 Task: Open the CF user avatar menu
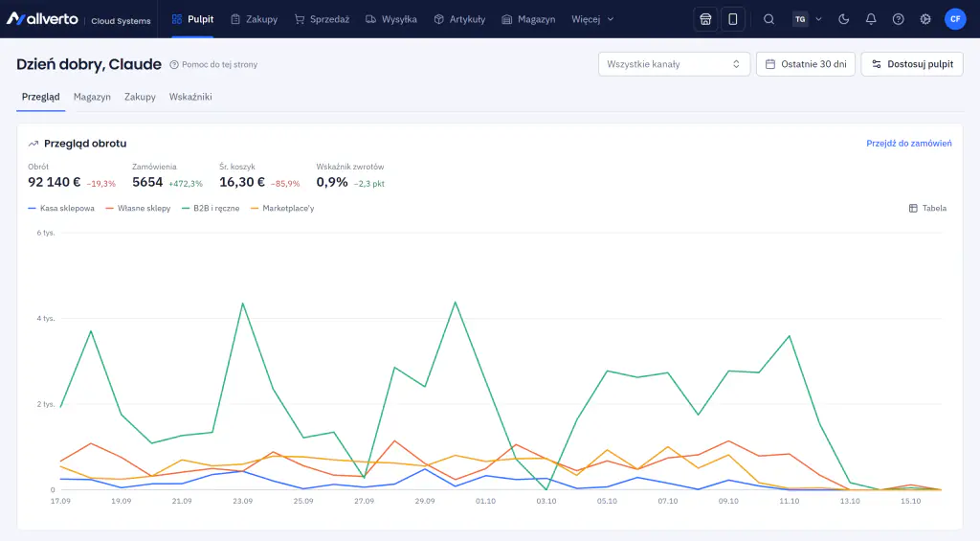click(955, 19)
